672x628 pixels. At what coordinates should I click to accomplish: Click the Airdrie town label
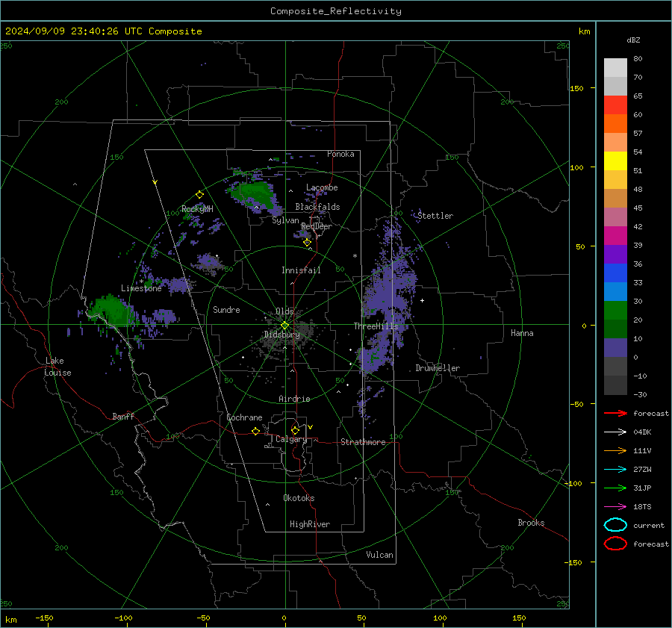click(294, 399)
